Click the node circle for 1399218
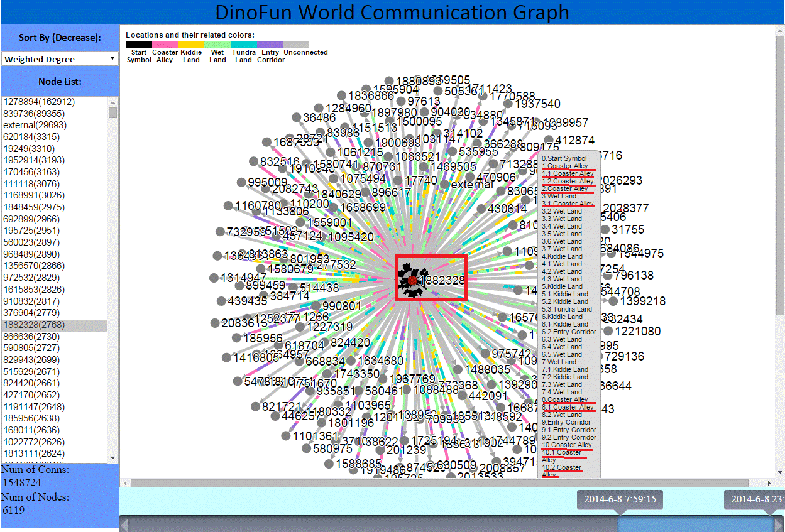 point(613,301)
